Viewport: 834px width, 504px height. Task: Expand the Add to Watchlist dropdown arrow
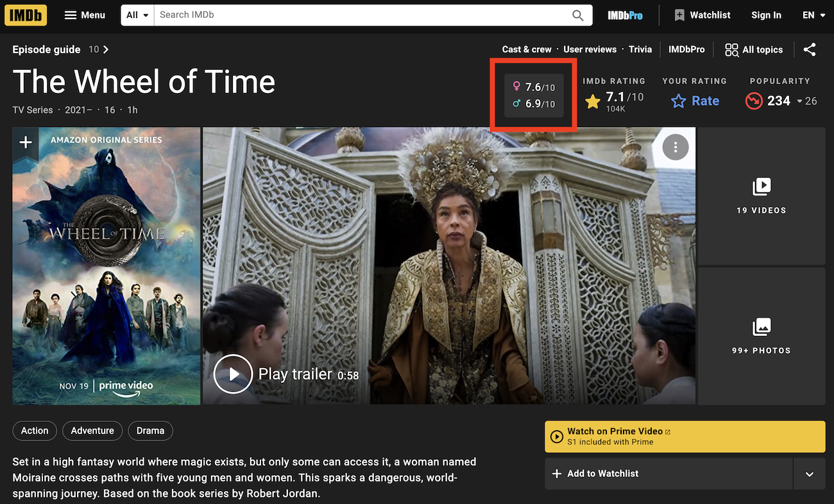809,474
